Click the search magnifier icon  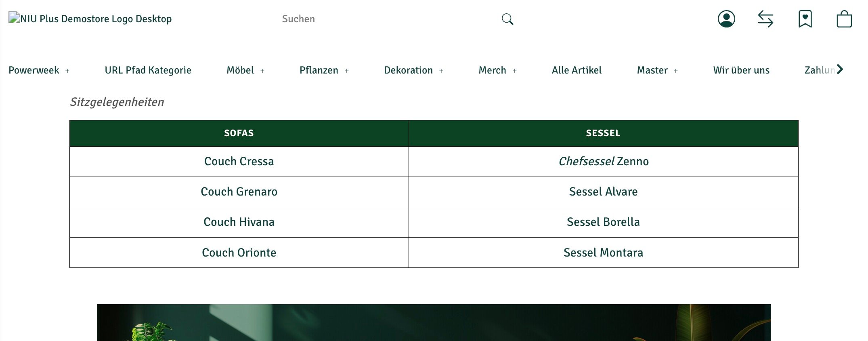507,19
